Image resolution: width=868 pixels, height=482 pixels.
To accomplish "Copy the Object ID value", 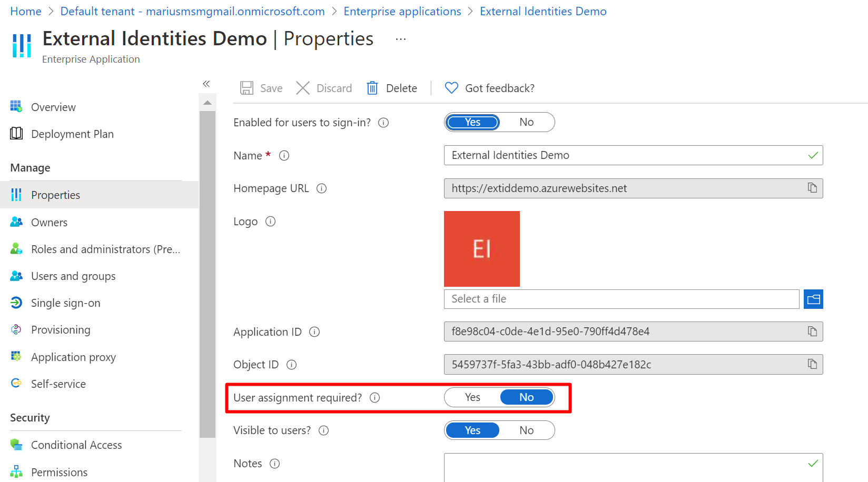I will pos(812,364).
